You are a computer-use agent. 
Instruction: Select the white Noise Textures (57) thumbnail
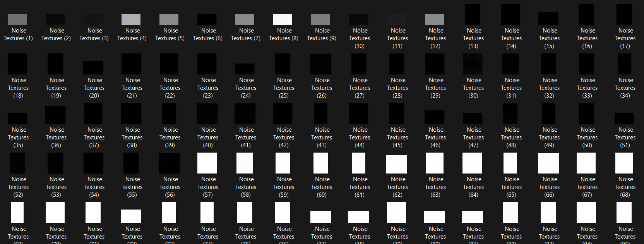point(207,163)
